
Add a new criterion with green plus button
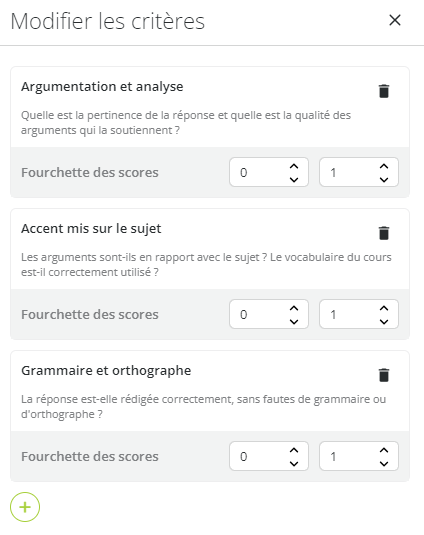[25, 507]
